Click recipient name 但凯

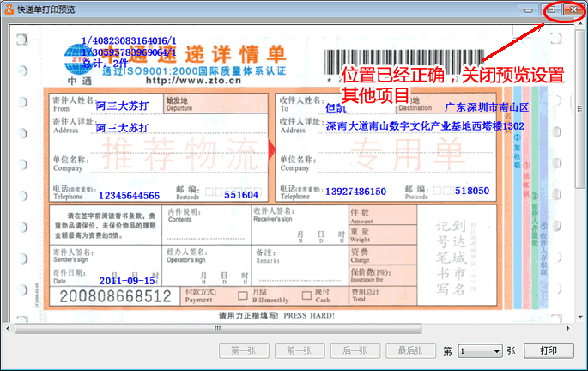(336, 108)
